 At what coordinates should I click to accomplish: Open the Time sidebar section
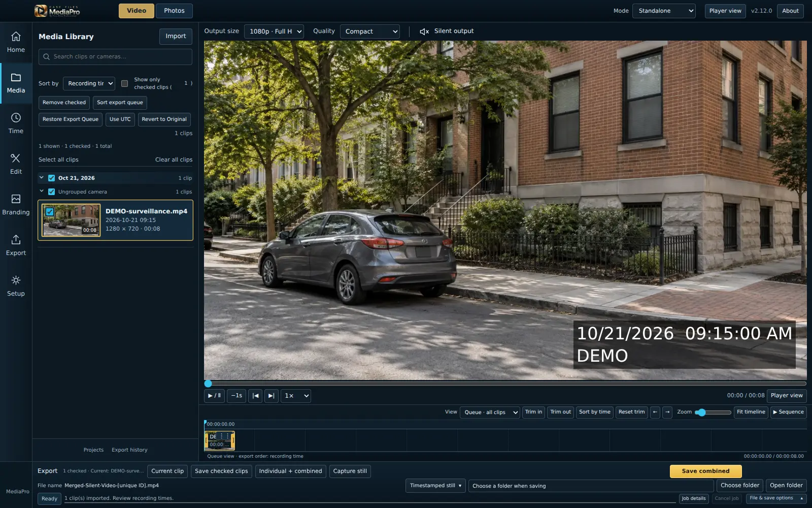pyautogui.click(x=16, y=124)
